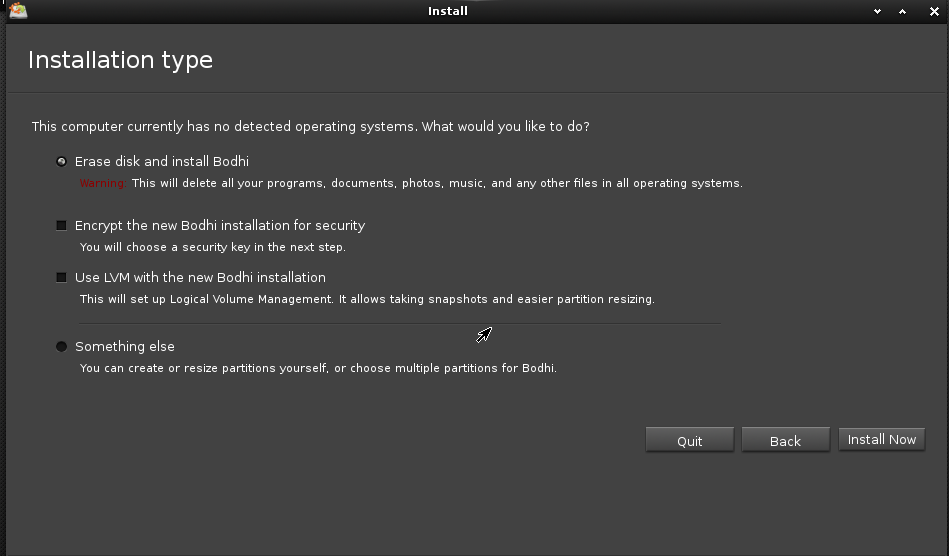This screenshot has height=556, width=949.
Task: Click the red 'Warning:' text
Action: tap(103, 183)
